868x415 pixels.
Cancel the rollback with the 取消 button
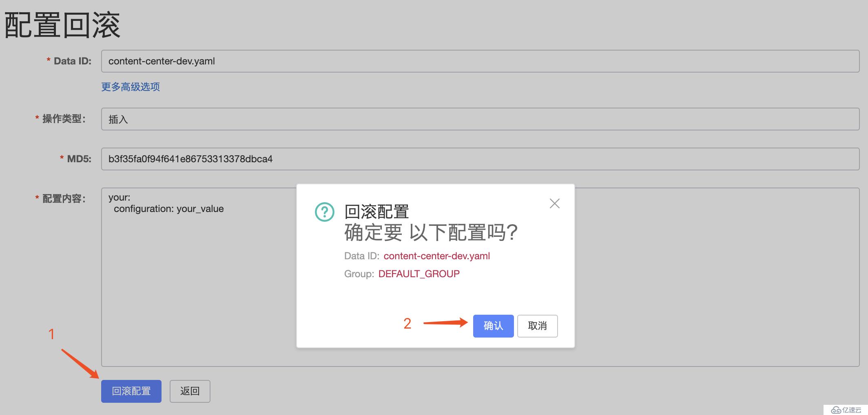click(537, 326)
